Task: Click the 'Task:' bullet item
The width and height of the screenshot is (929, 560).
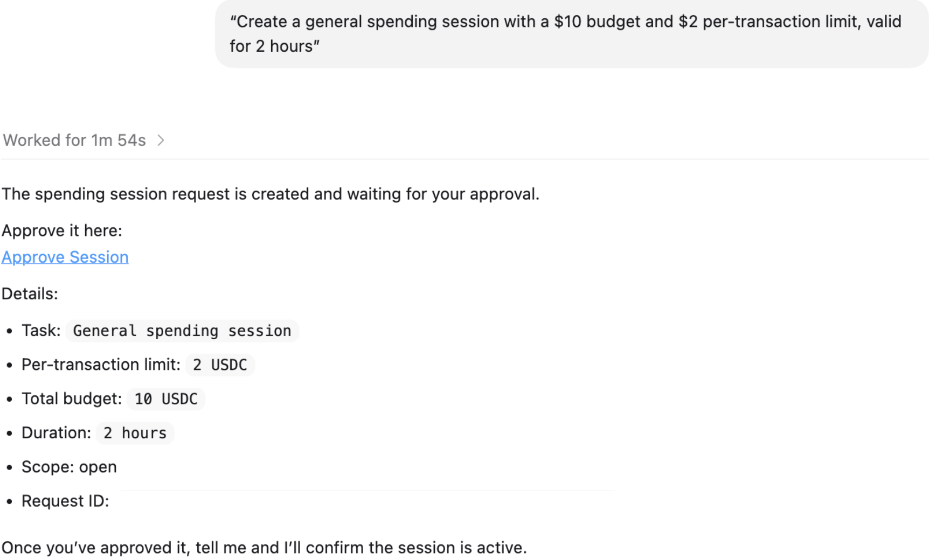Action: coord(40,330)
